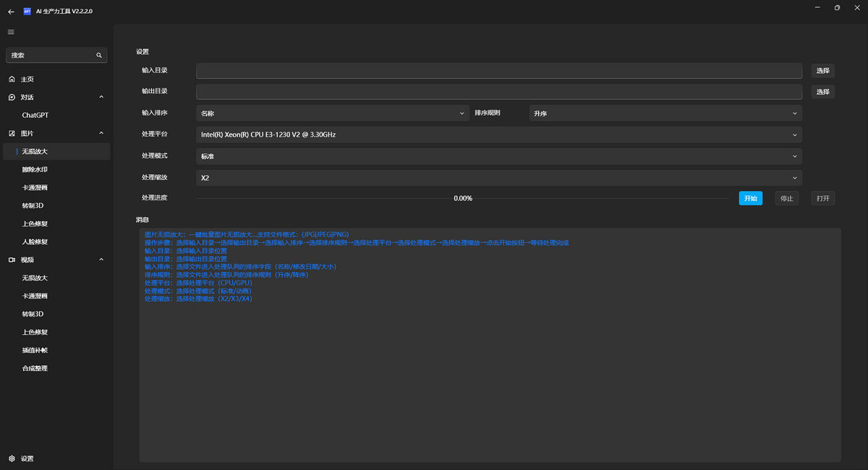Open the 排序规则 dropdown showing 升序
The height and width of the screenshot is (470, 868).
(665, 114)
